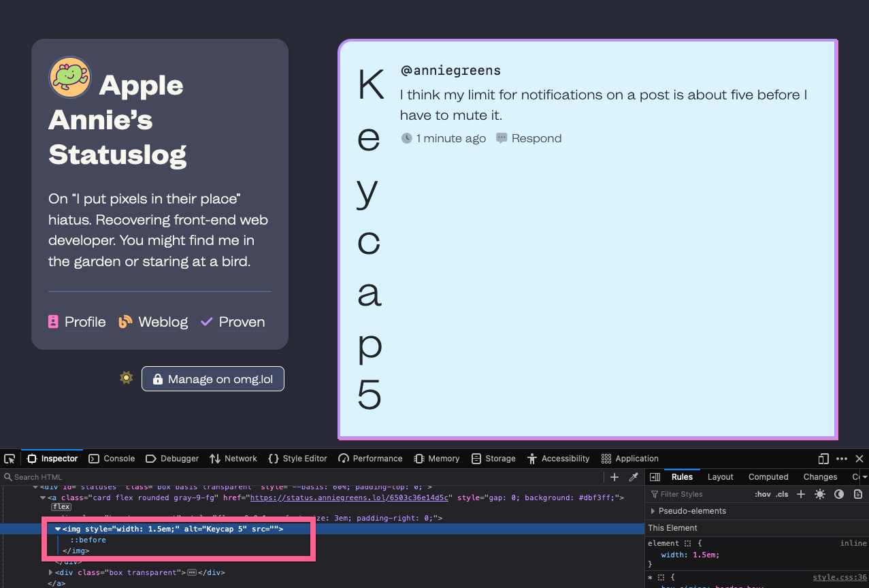Open the devtools three-dot menu

point(842,459)
